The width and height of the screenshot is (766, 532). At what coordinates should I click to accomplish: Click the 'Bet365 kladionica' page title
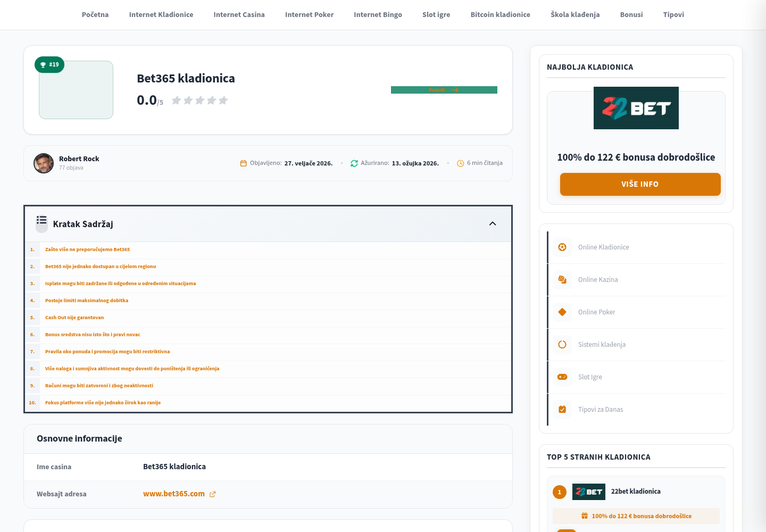point(186,79)
